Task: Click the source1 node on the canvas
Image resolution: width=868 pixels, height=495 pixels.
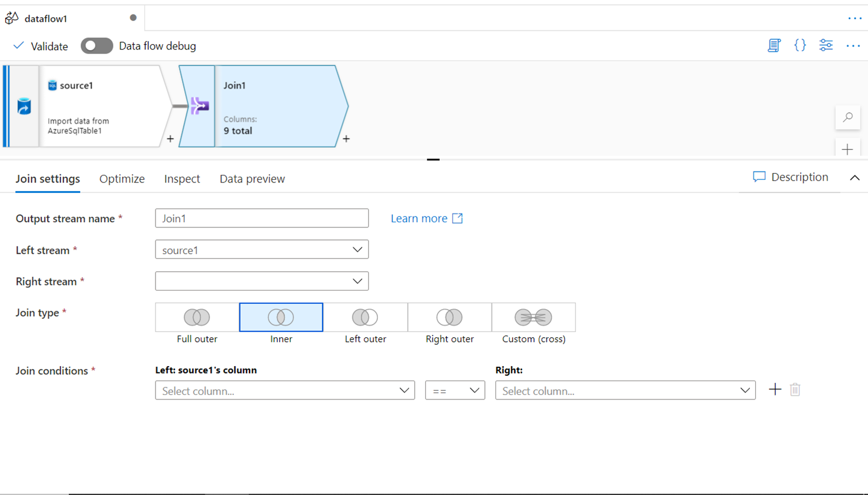Action: click(98, 106)
